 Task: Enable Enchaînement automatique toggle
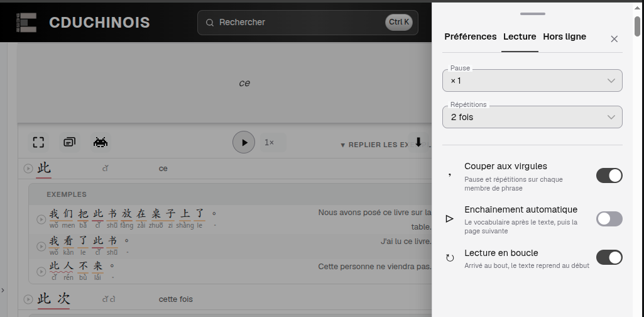[x=609, y=219]
